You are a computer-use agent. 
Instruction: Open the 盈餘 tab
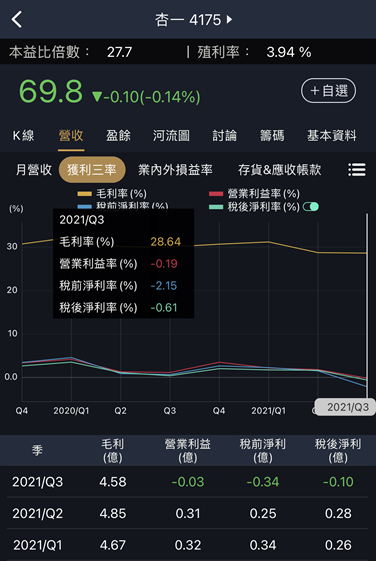pos(118,136)
